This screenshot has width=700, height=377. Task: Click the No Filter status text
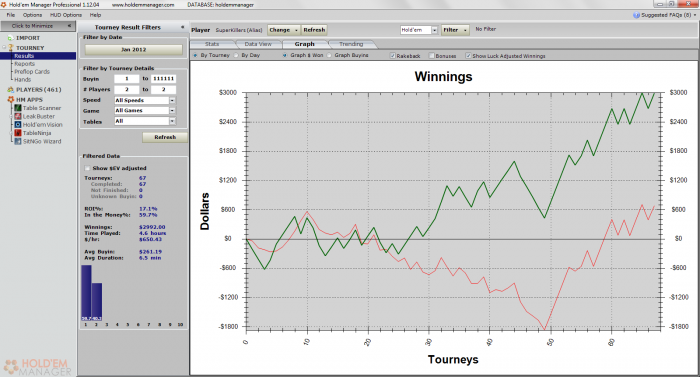tap(486, 29)
